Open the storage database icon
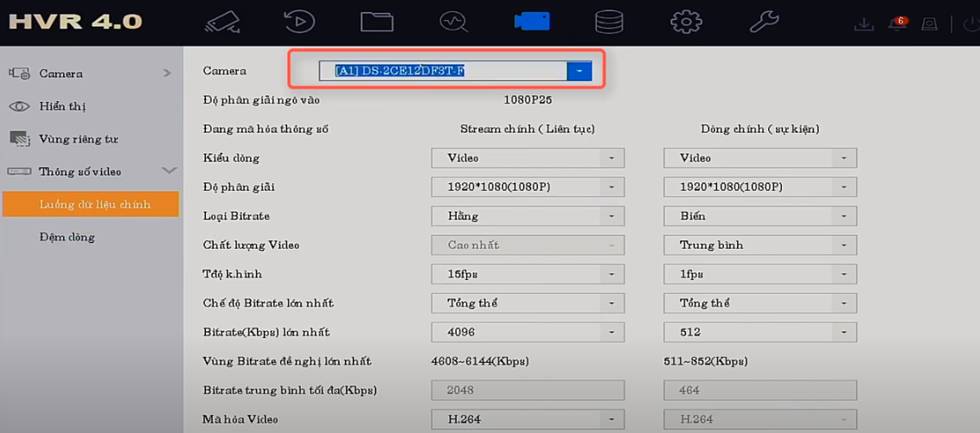Viewport: 980px width, 433px height. (609, 21)
